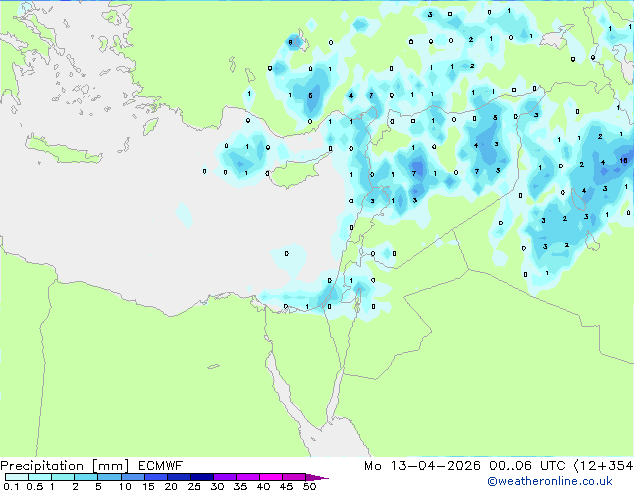Select the 35–40 mm legend color swatch

[247, 477]
